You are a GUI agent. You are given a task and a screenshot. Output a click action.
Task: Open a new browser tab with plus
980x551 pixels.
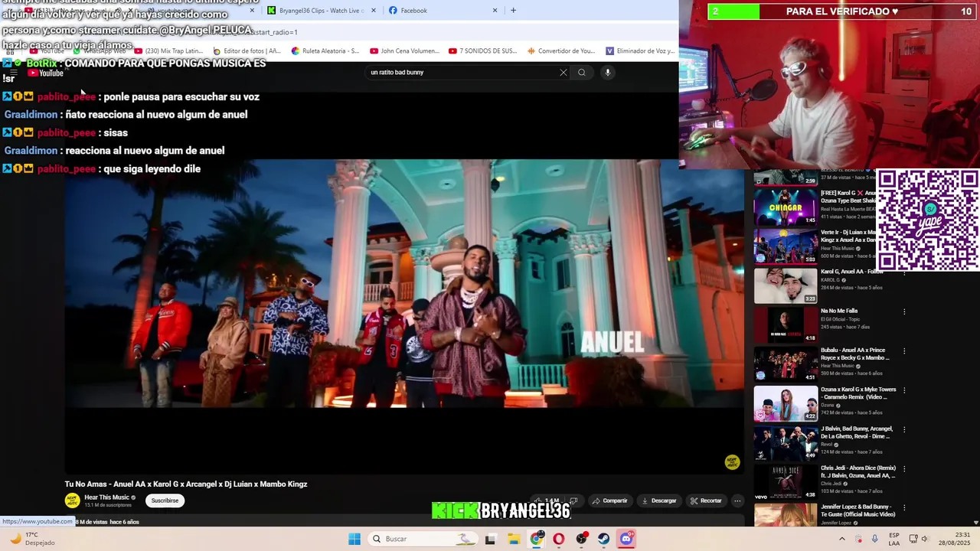(x=513, y=11)
